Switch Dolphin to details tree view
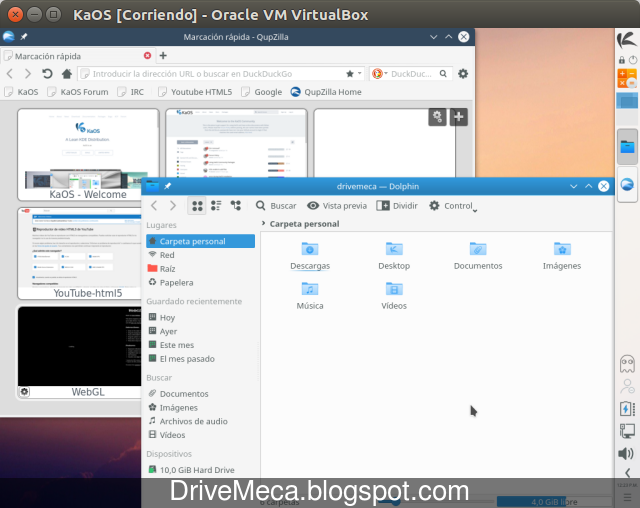The height and width of the screenshot is (508, 640). pyautogui.click(x=236, y=206)
